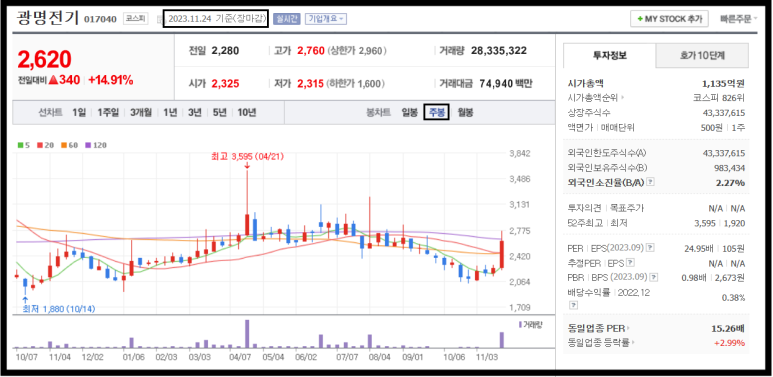The image size is (773, 377).
Task: Show the 주봉 weekly candle chart
Action: pyautogui.click(x=437, y=112)
